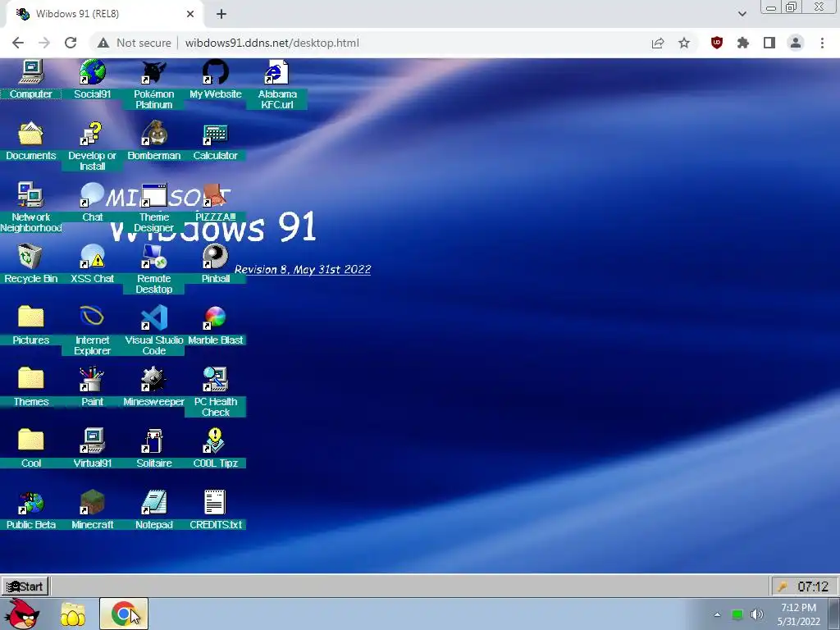Viewport: 840px width, 630px height.
Task: Launch the Social91 shortcut
Action: tap(92, 80)
